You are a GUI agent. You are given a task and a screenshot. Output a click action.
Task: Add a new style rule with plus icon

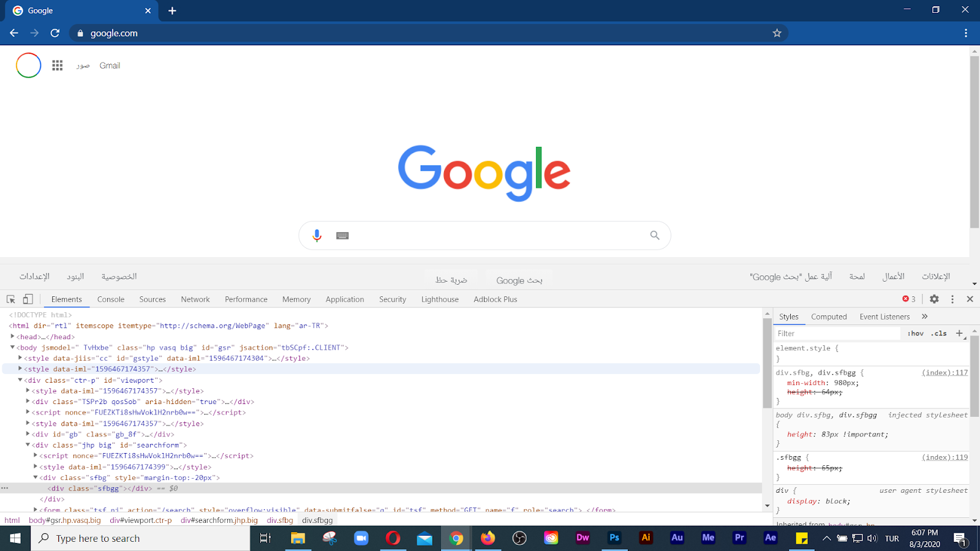959,333
